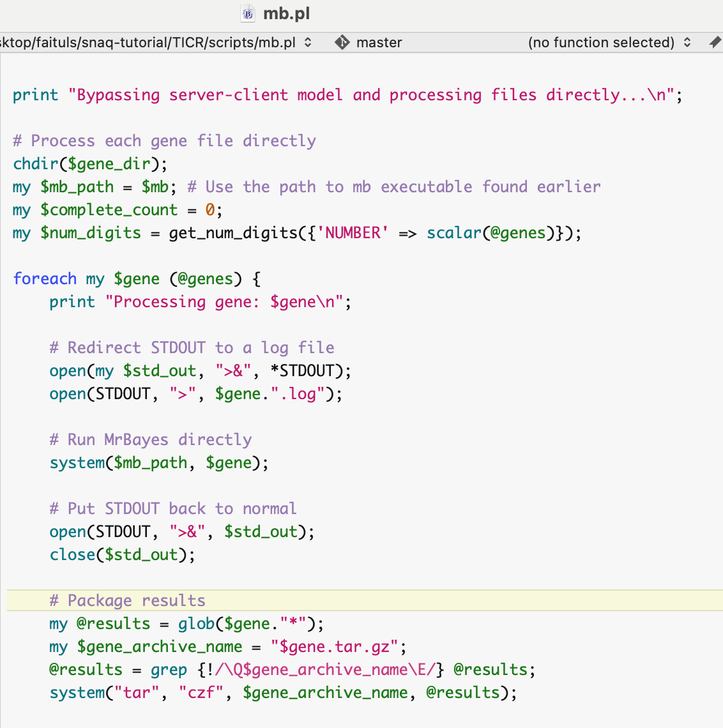Click the 'chdir($gene_dir);' statement
This screenshot has width=723, height=728.
pyautogui.click(x=90, y=164)
